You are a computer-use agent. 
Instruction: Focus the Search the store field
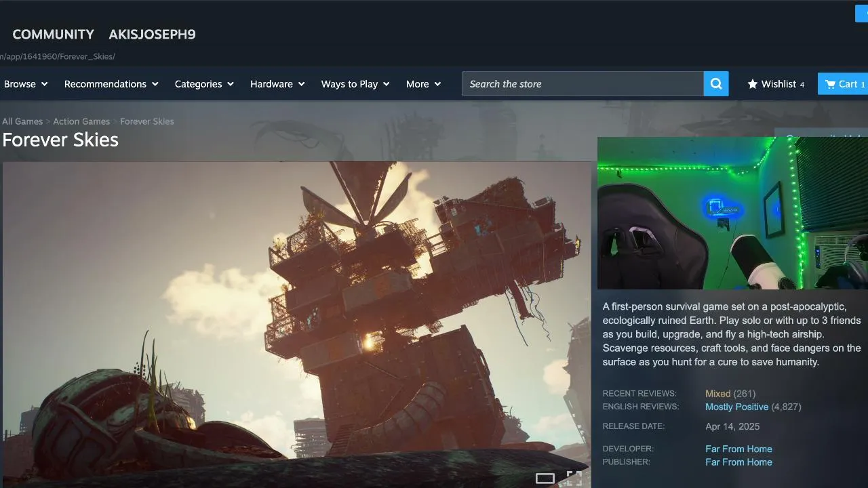[583, 84]
